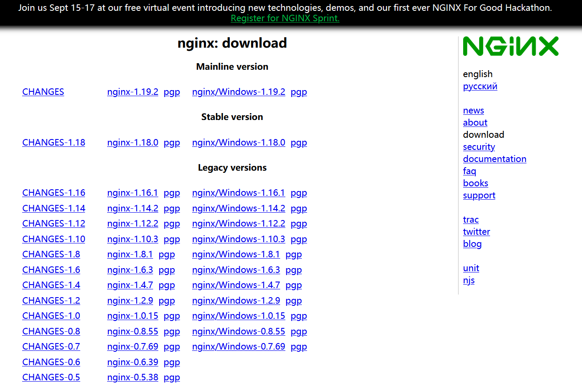Download nginx-0.5.38

pos(133,377)
